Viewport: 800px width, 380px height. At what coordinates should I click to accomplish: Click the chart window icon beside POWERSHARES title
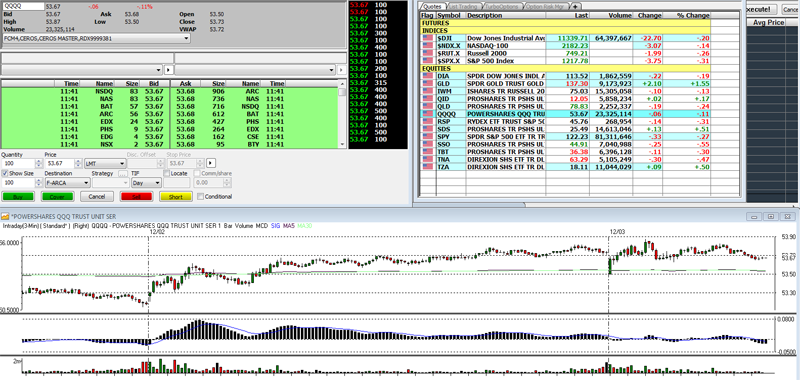coord(5,217)
